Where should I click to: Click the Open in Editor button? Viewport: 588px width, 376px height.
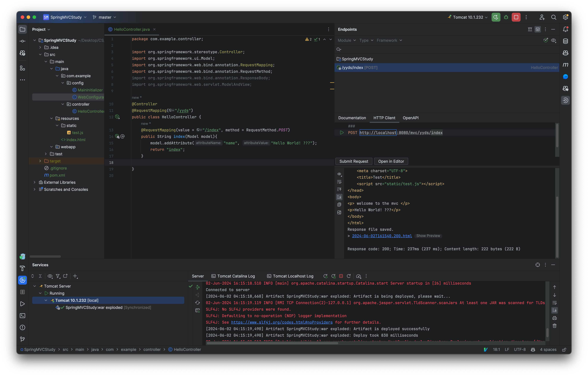click(391, 161)
